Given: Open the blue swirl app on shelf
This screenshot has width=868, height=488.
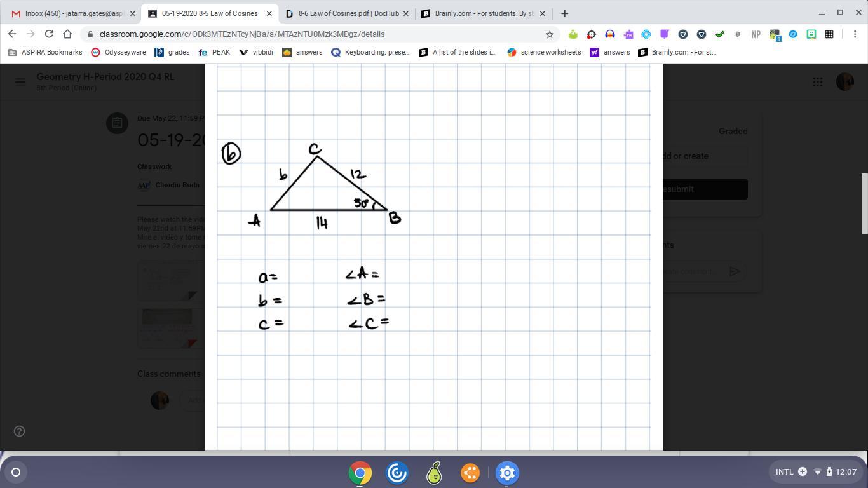Looking at the screenshot, I should click(x=397, y=473).
